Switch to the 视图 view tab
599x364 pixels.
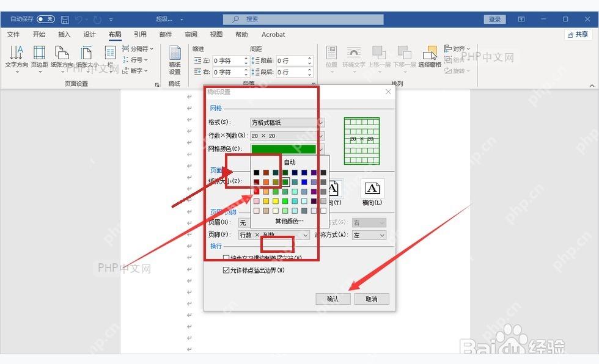coord(216,34)
